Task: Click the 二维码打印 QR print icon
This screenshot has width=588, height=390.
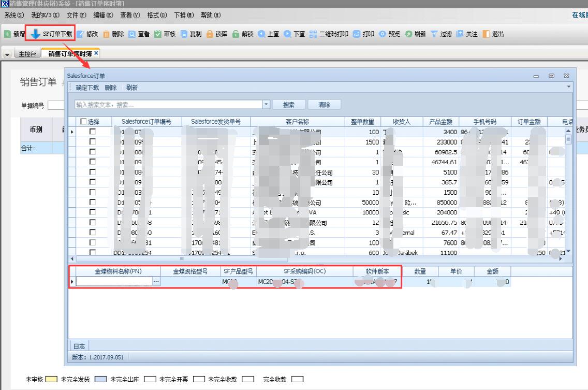Action: [314, 34]
